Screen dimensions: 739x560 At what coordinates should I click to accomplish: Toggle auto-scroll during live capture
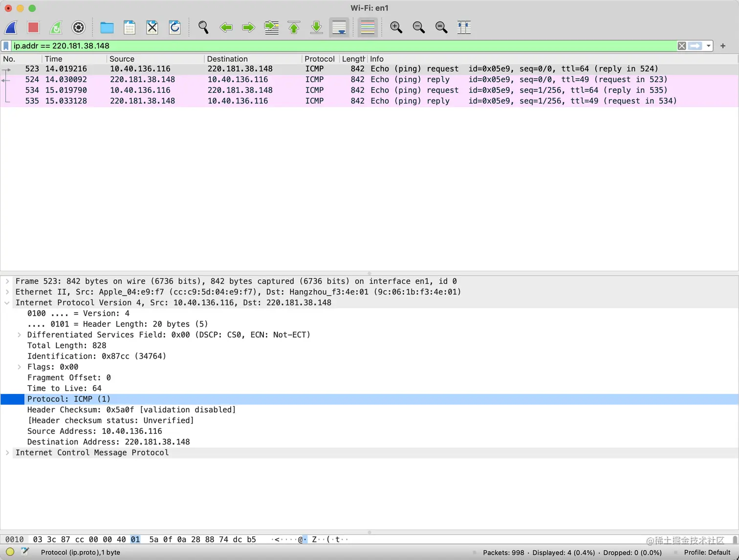[339, 27]
